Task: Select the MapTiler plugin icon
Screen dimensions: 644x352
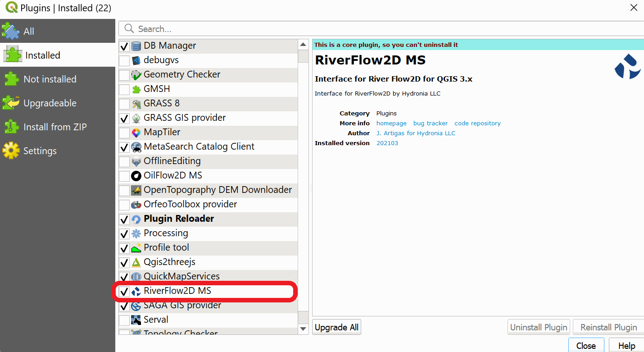Action: [136, 133]
